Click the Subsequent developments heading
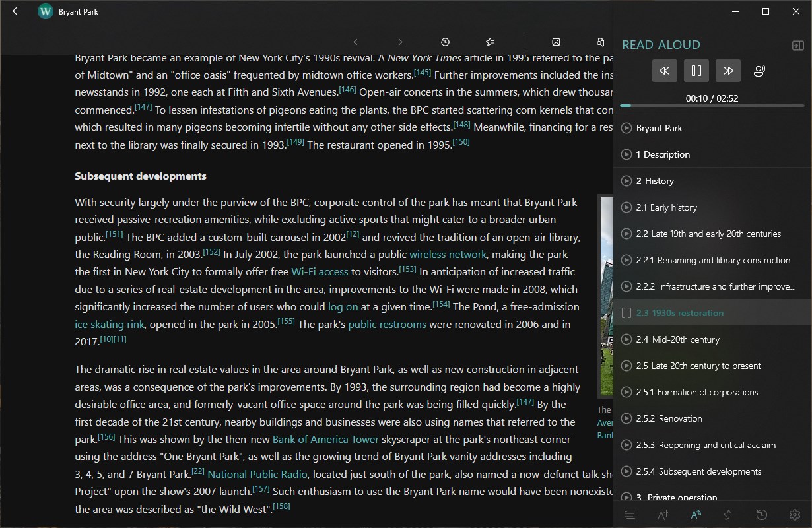The height and width of the screenshot is (528, 812). click(141, 176)
